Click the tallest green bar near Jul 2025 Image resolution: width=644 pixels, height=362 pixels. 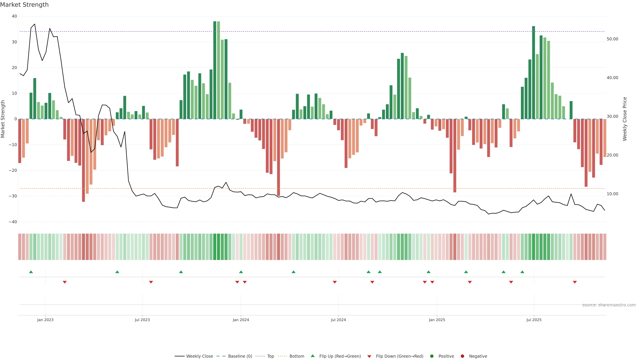(533, 72)
